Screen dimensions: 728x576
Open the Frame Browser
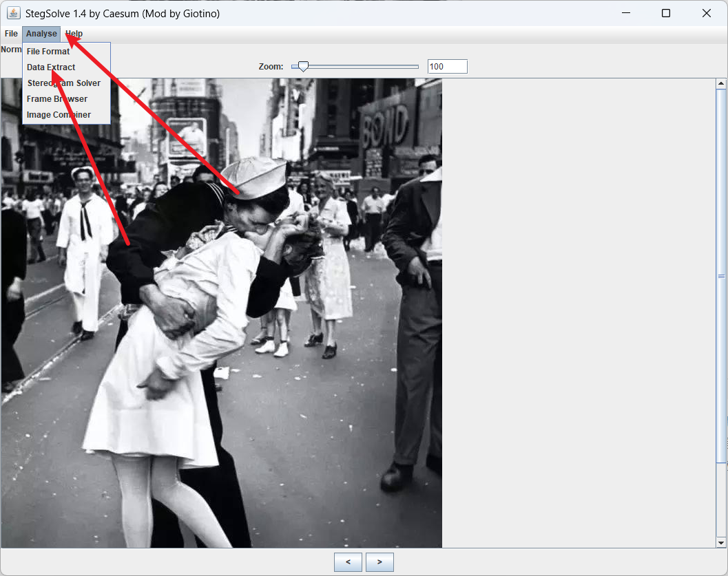[x=57, y=98]
